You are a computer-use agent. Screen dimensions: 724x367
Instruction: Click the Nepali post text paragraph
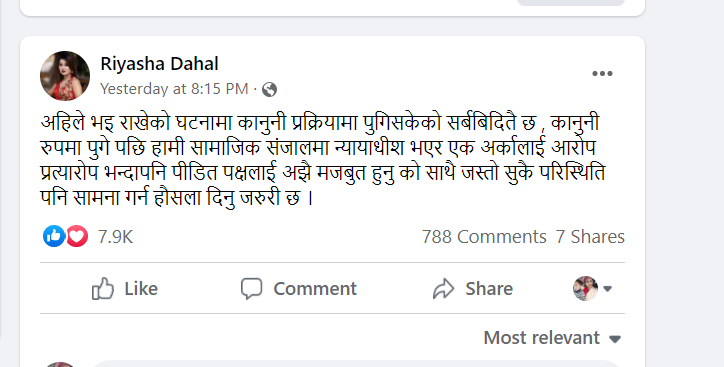(x=323, y=160)
